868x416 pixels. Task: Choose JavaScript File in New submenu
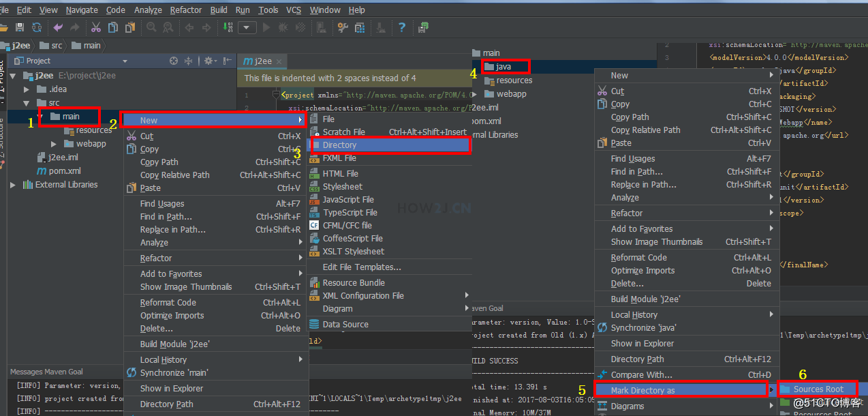pos(388,200)
